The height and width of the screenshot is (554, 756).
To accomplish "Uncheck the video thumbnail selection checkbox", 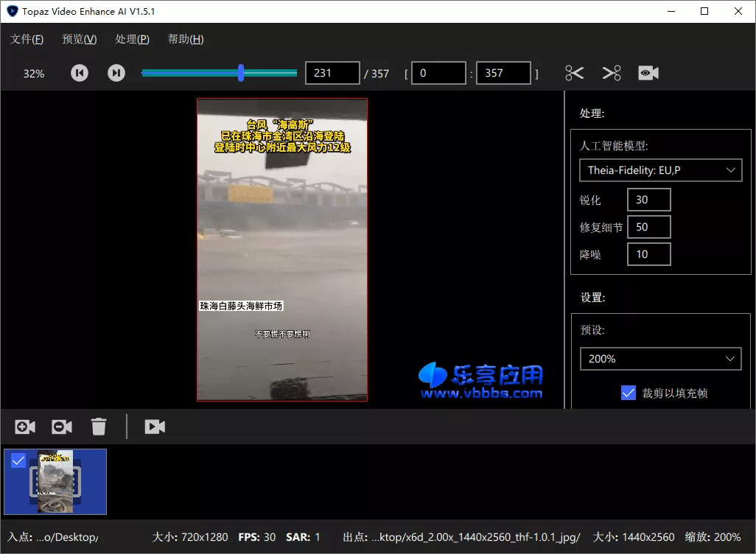I will (x=18, y=460).
